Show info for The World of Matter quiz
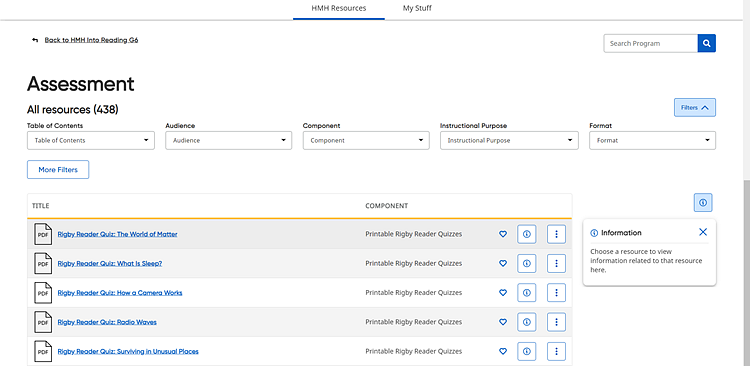Screen dimensions: 750x366 (527, 234)
